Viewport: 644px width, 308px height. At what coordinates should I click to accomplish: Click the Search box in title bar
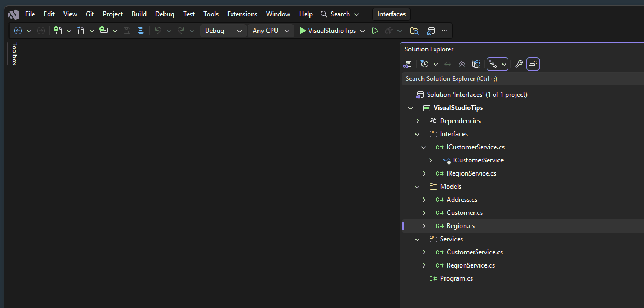[x=339, y=14]
